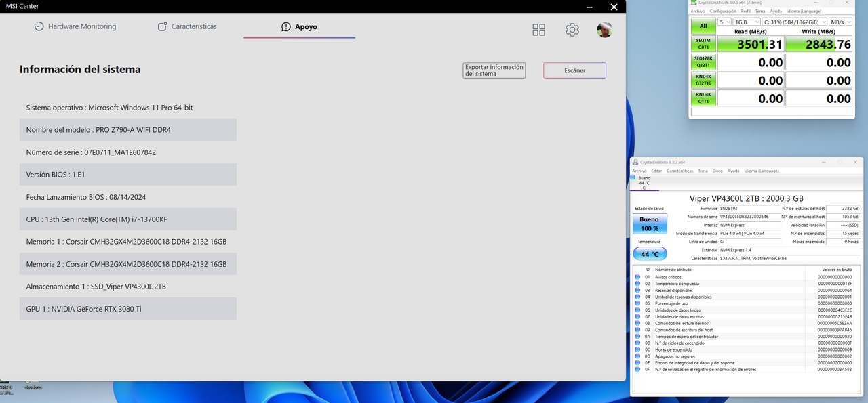Click the 'Fecha Lanzamiento BIOS : 08/14/2024' row
This screenshot has width=868, height=403.
pyautogui.click(x=127, y=197)
